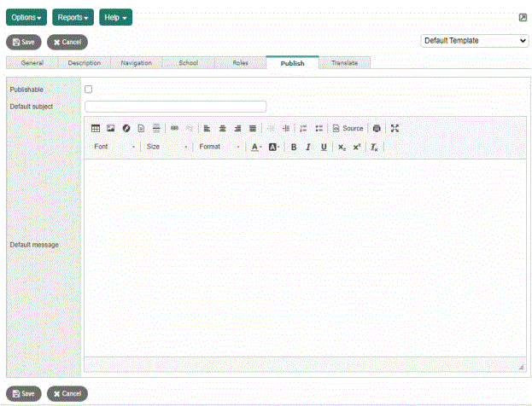Image resolution: width=532 pixels, height=406 pixels.
Task: Click the top Save button
Action: pos(23,42)
